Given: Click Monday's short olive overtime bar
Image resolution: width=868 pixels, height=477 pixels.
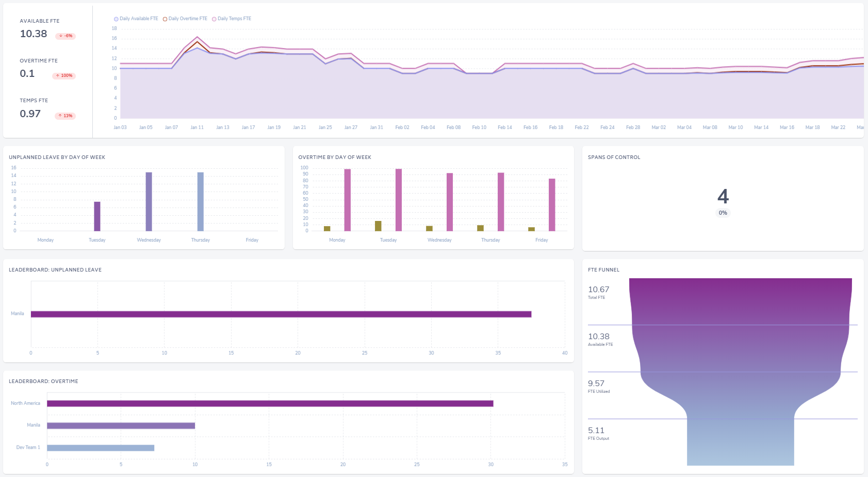Looking at the screenshot, I should click(x=327, y=228).
